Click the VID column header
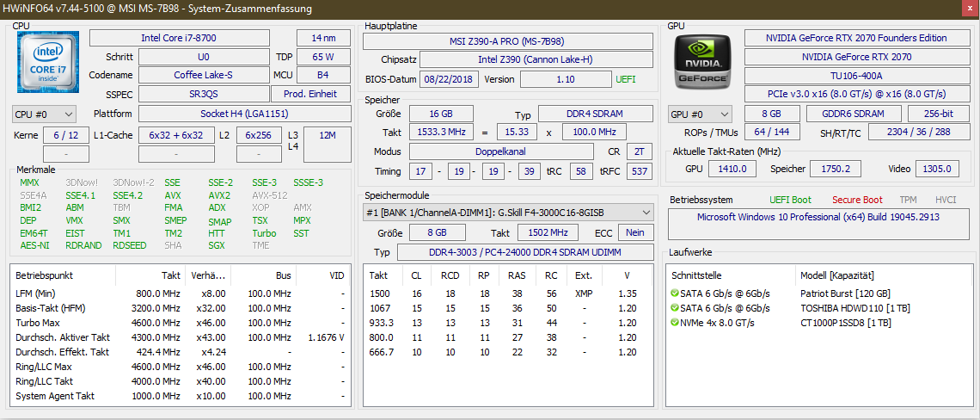Image resolution: width=980 pixels, height=420 pixels. [x=322, y=275]
